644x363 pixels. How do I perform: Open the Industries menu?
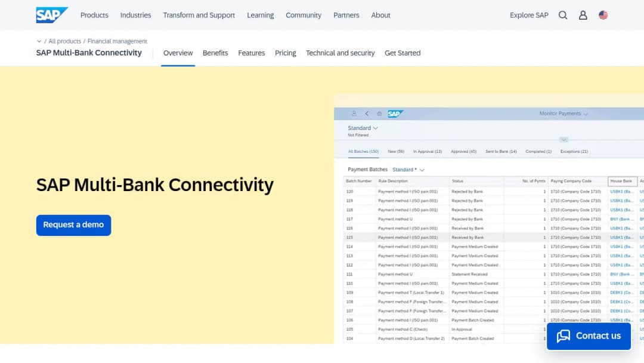coord(135,15)
